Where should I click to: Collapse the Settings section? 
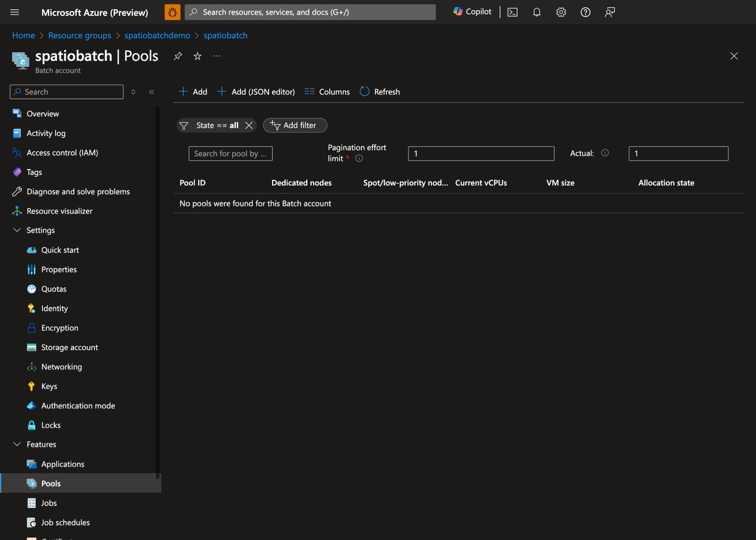point(17,230)
